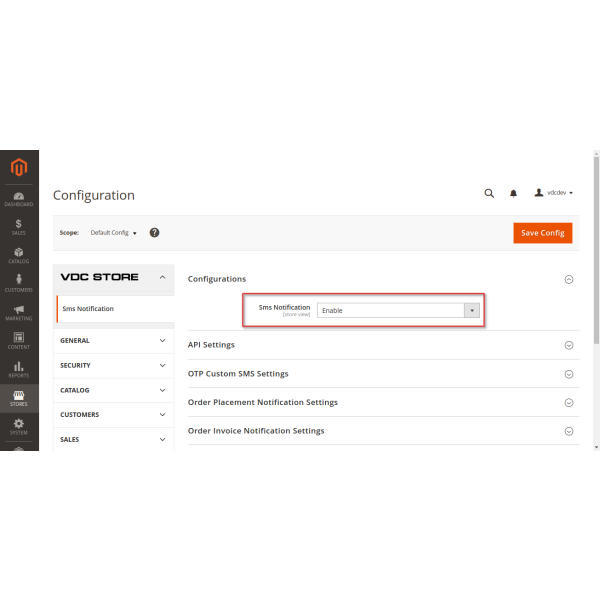The image size is (600, 600).
Task: Click the scope help question mark
Action: (155, 232)
